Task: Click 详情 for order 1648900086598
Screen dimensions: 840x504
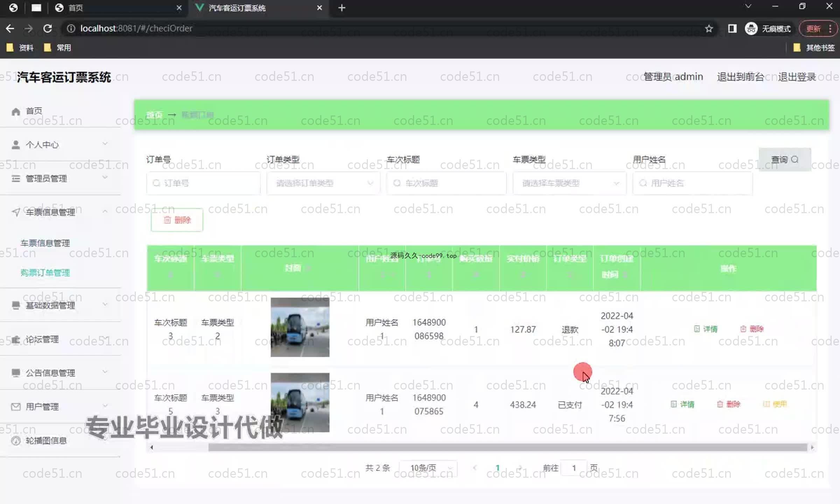Action: [706, 329]
